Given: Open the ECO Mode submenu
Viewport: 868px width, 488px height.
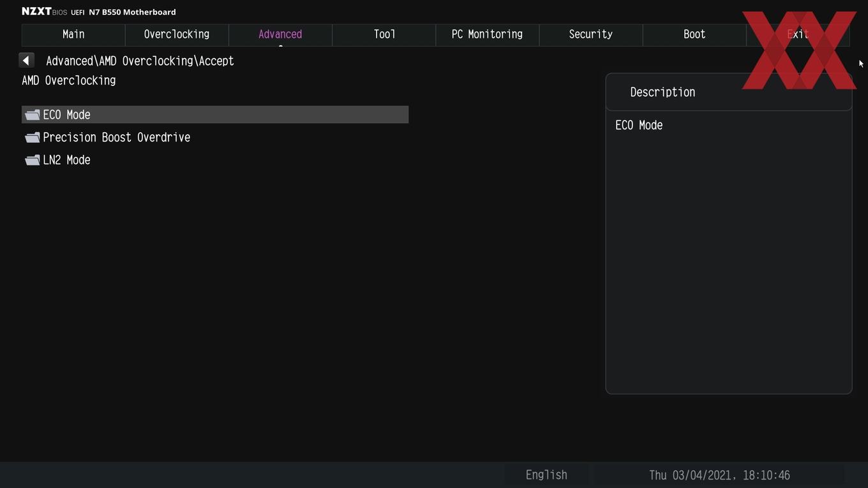Looking at the screenshot, I should (215, 115).
